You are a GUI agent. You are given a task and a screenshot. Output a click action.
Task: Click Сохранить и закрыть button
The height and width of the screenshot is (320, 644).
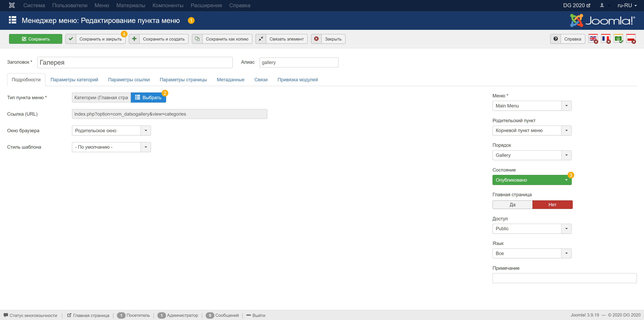[95, 39]
